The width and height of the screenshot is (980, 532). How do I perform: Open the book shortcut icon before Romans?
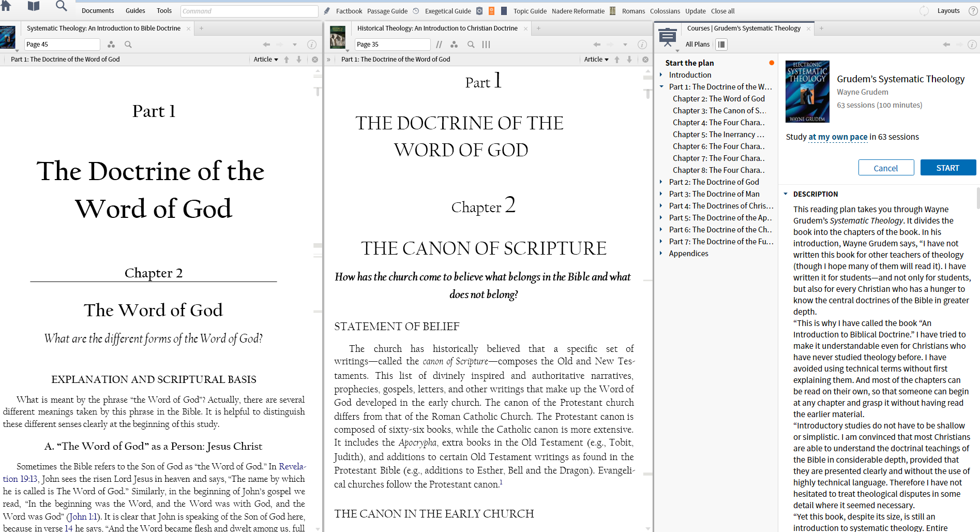(613, 11)
